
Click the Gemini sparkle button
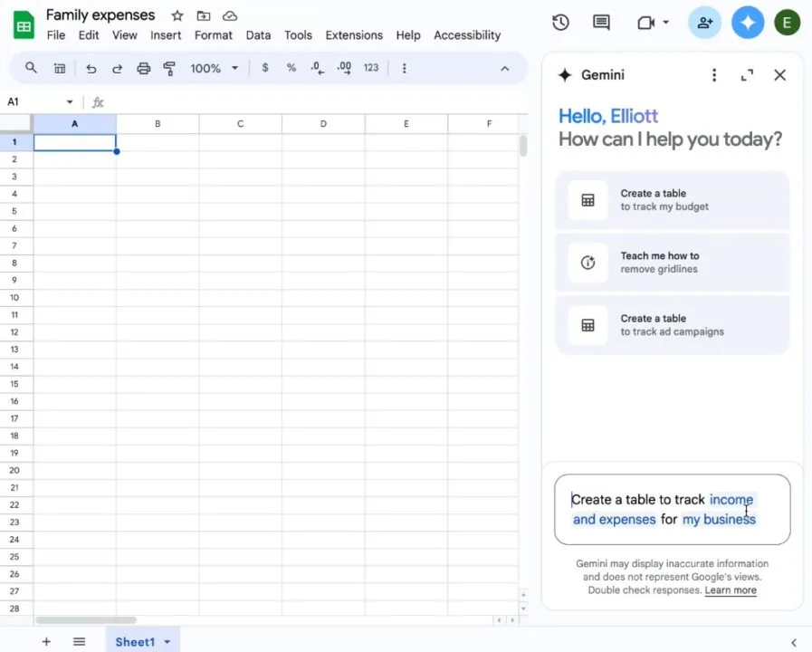[x=748, y=23]
